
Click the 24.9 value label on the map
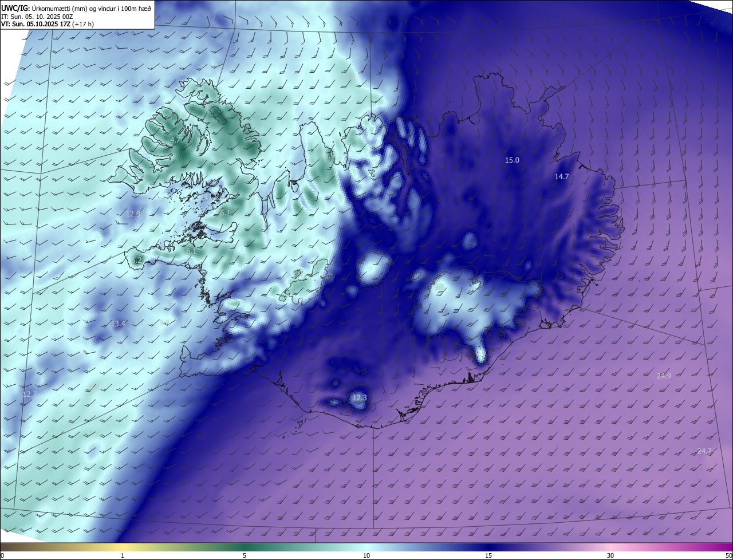(664, 376)
